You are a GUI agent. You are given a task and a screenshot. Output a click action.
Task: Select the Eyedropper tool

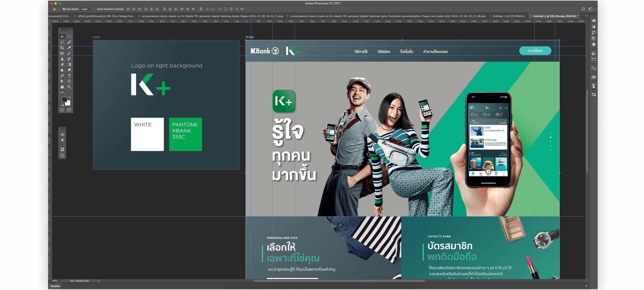point(69,47)
